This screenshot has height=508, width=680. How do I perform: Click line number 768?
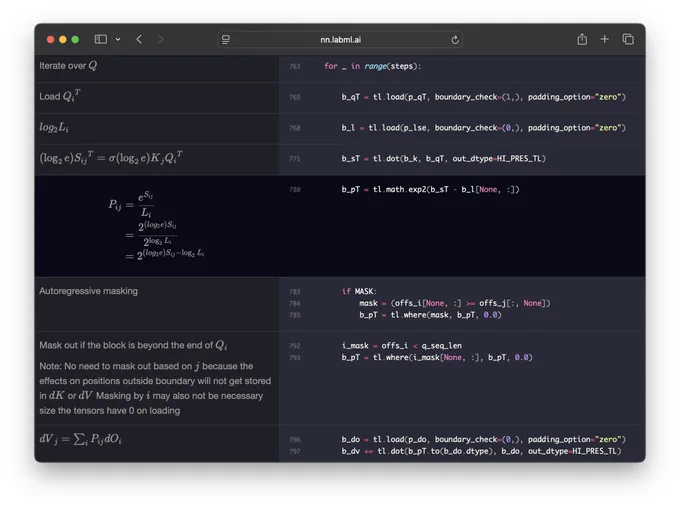click(295, 128)
